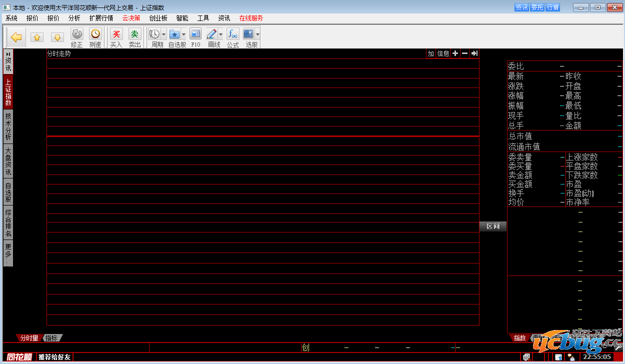Open the 系统 menu
Screen dimensions: 625x364
(11, 18)
